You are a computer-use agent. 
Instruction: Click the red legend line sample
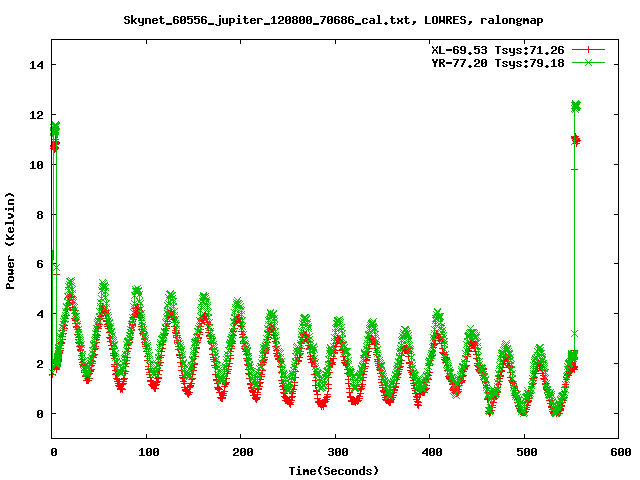[589, 49]
